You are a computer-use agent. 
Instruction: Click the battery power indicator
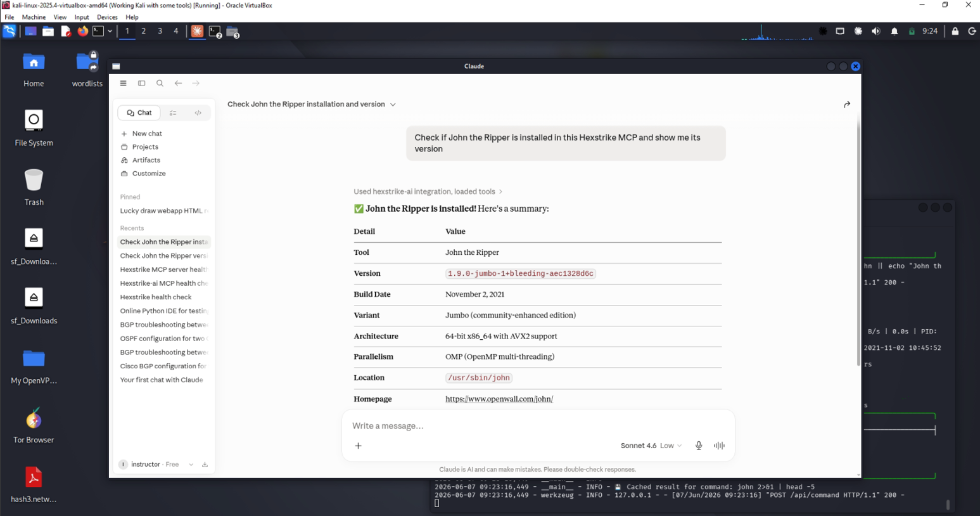pos(912,31)
